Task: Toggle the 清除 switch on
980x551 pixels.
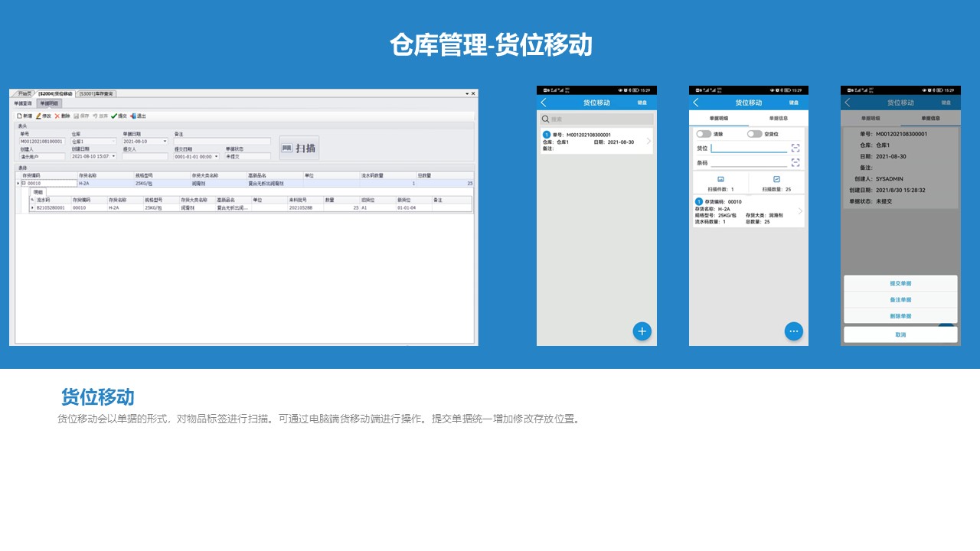Action: pos(703,134)
